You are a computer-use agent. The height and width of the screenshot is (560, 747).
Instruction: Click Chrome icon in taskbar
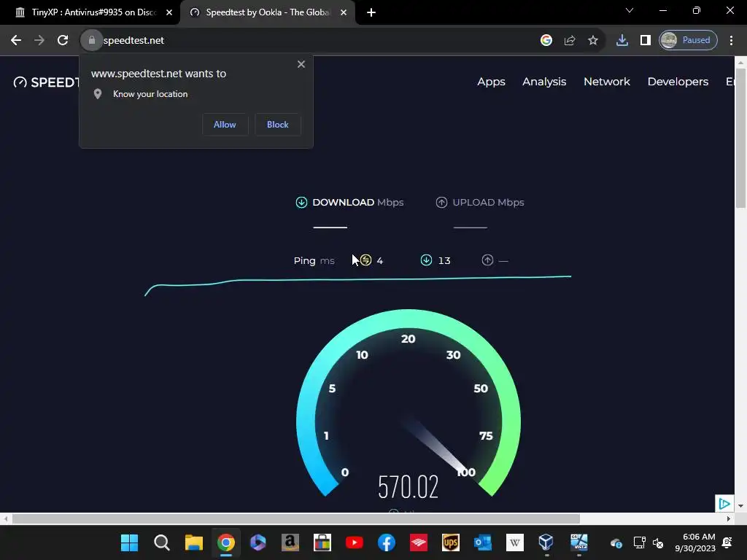(226, 542)
